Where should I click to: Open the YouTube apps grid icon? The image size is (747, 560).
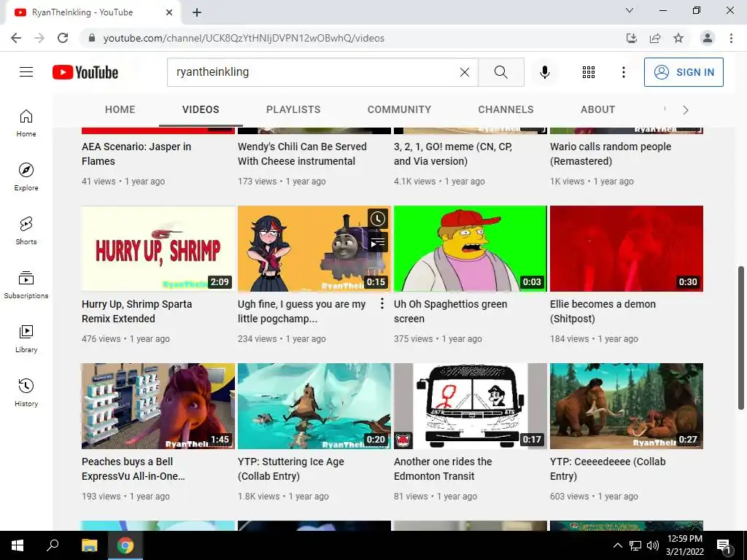(x=589, y=72)
